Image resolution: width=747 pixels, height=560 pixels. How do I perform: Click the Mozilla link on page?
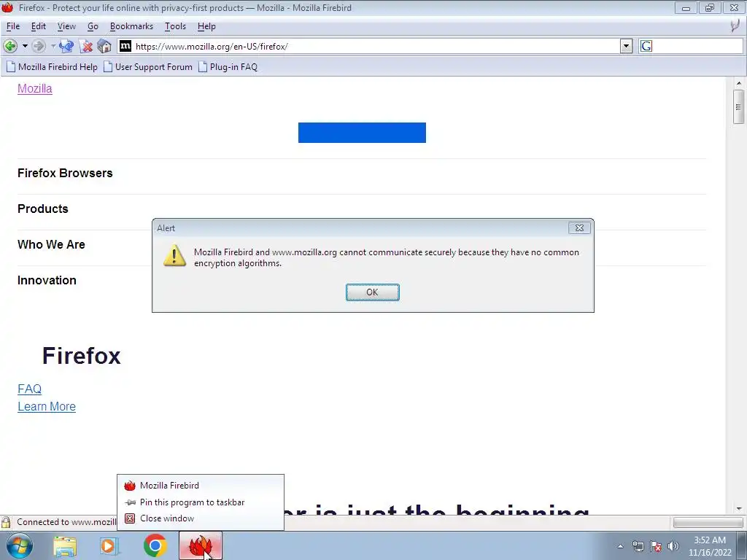click(x=35, y=88)
